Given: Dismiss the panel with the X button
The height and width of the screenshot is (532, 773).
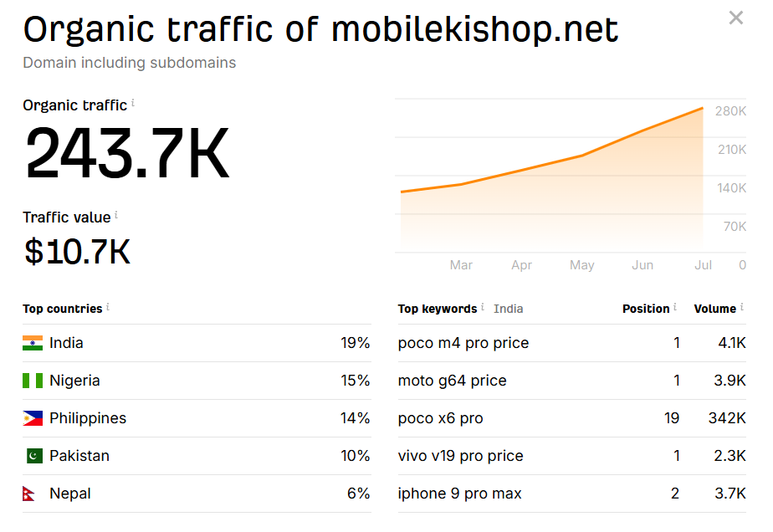Looking at the screenshot, I should pos(735,17).
